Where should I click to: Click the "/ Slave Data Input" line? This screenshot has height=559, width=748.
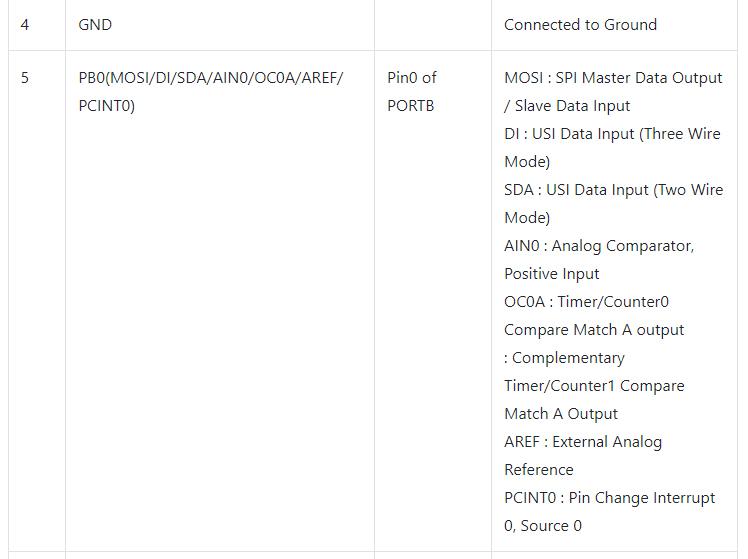[567, 106]
